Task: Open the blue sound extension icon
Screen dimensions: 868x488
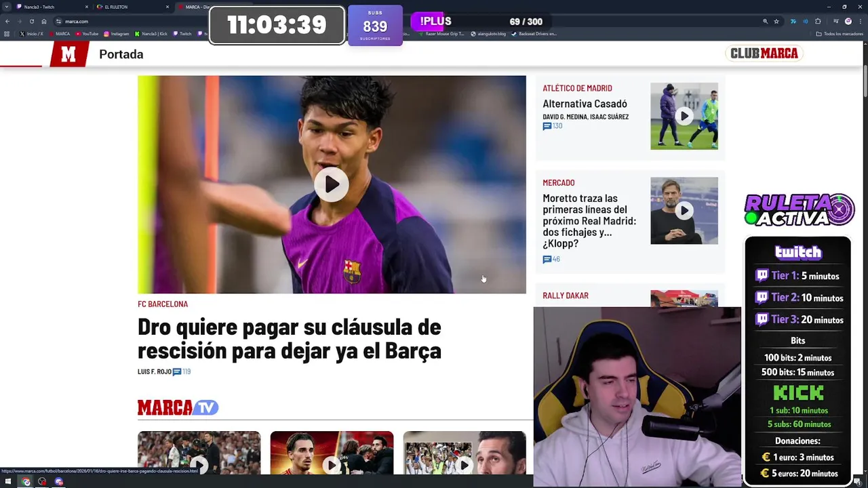Action: pyautogui.click(x=805, y=21)
